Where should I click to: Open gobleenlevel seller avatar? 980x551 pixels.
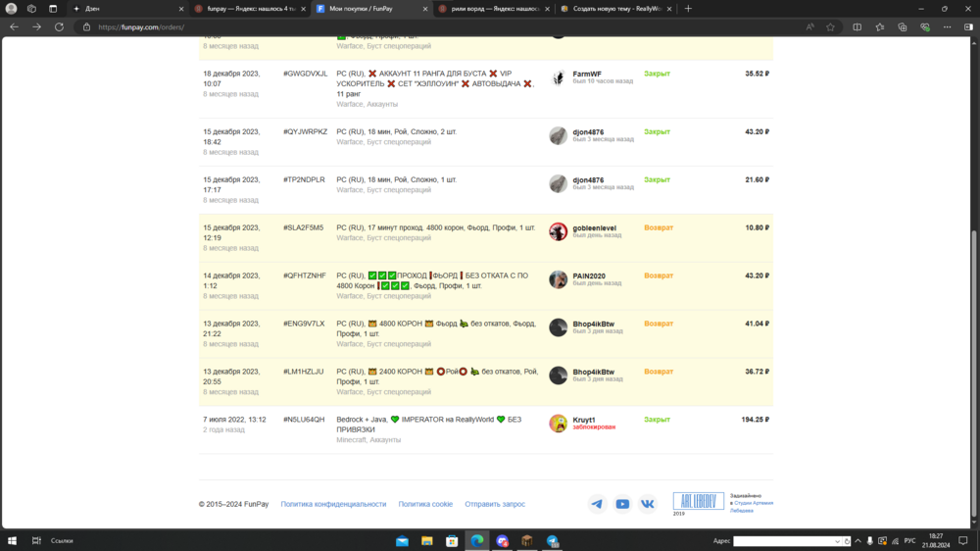pyautogui.click(x=559, y=231)
